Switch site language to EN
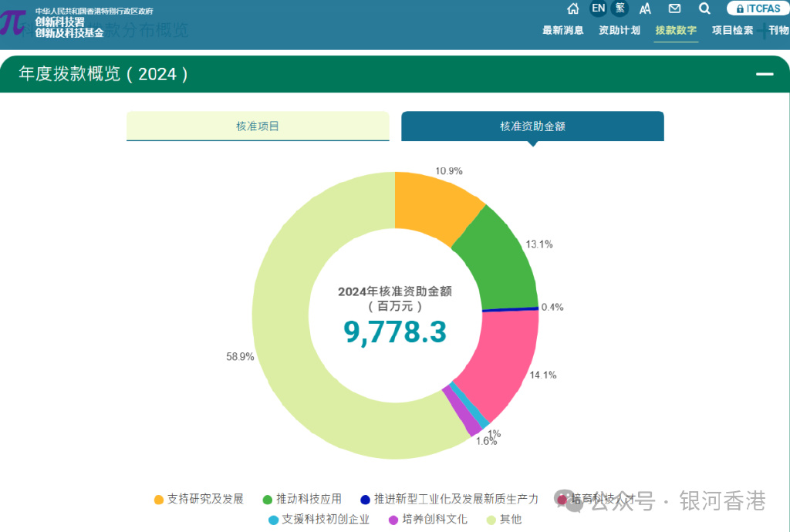 [x=598, y=8]
